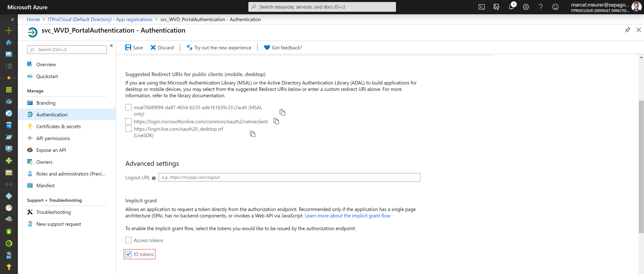Open the notifications bell icon
Viewport: 644px width, 274px height.
[x=511, y=7]
